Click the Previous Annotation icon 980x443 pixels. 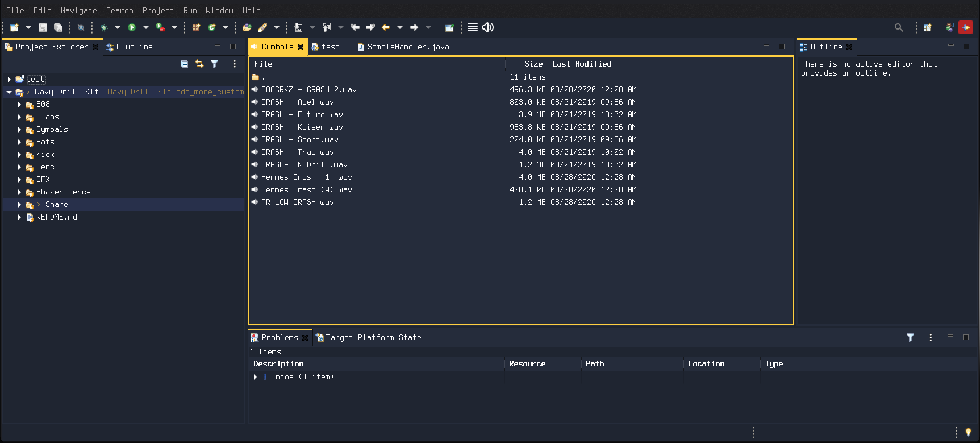pos(327,27)
